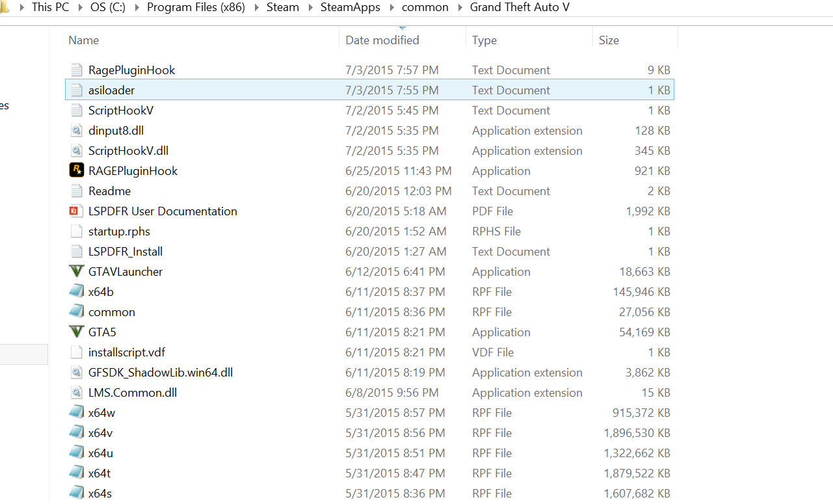Click the dinput8.dll file icon
Viewport: 833px width, 504px height.
pos(77,130)
